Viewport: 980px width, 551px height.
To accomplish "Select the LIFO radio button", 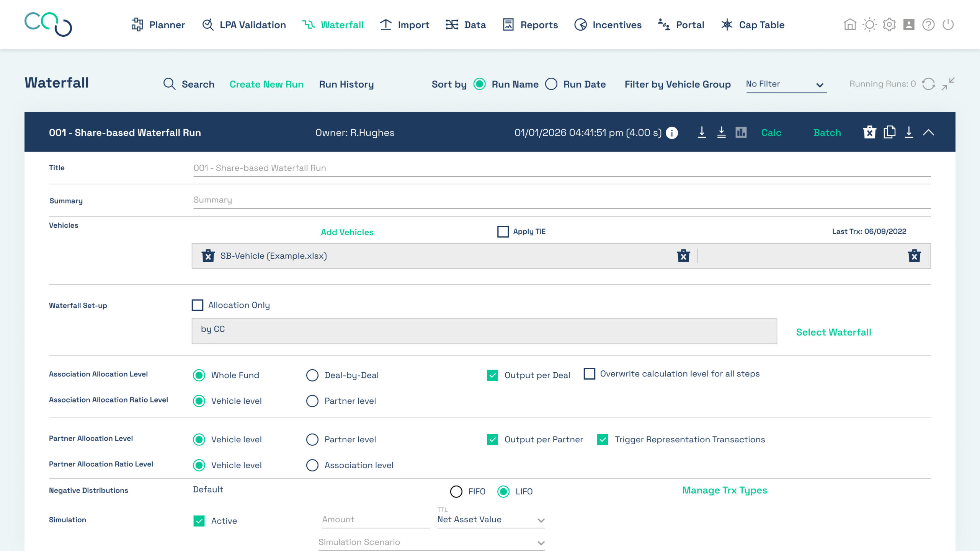I will [503, 491].
